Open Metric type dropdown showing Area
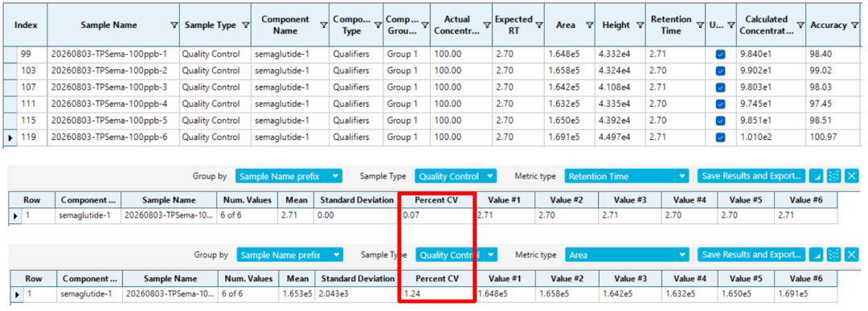Viewport: 868px width, 311px height. [626, 255]
